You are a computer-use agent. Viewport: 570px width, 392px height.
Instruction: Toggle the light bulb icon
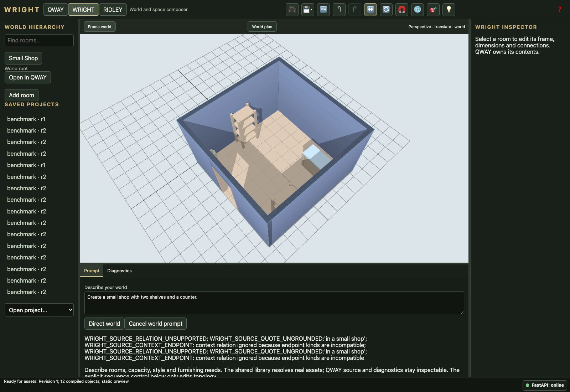[449, 10]
